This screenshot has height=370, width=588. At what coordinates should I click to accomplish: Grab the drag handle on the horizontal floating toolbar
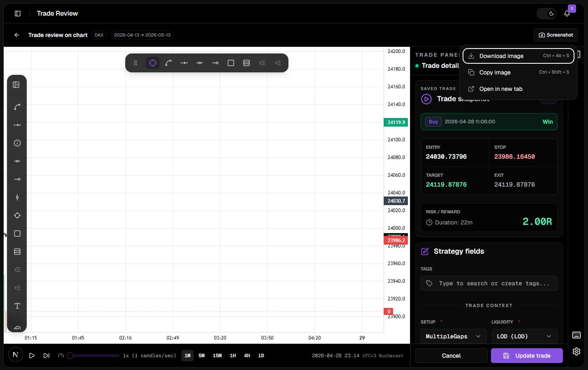[x=135, y=63]
